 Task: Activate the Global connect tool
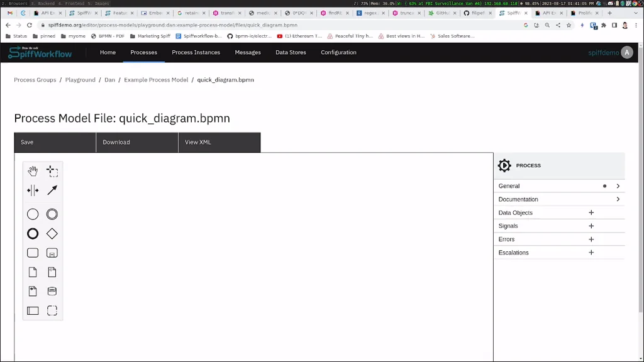52,189
